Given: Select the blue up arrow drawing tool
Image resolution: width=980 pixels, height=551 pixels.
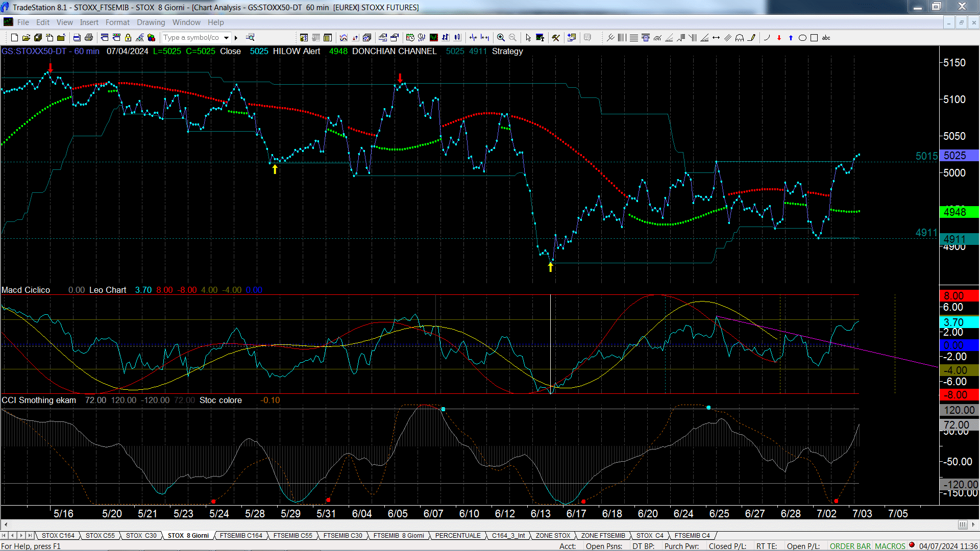Looking at the screenshot, I should click(791, 38).
